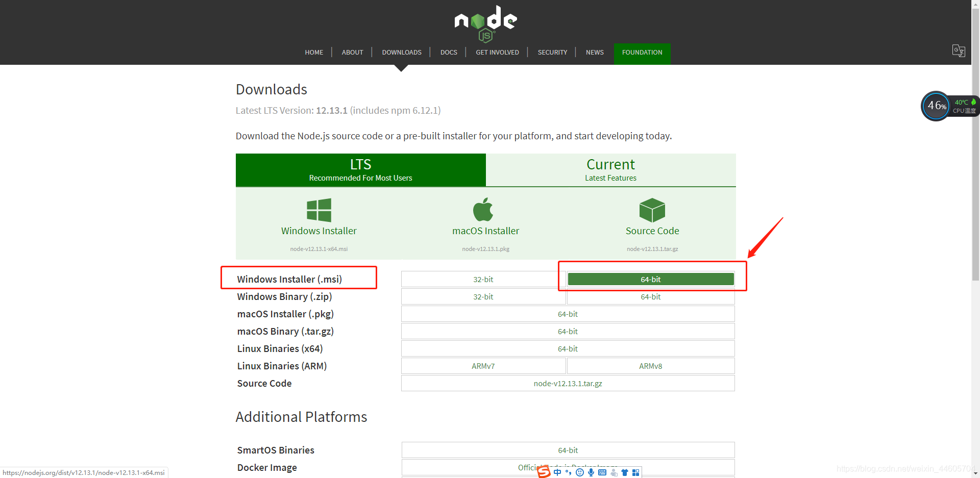This screenshot has width=980, height=478.
Task: Click the Node.js logo in the header
Action: point(485,23)
